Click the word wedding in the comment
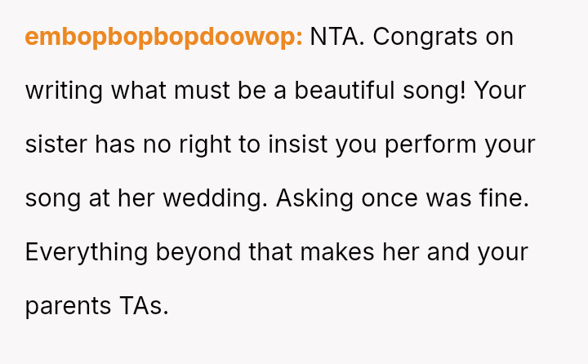This screenshot has width=588, height=364. (212, 198)
